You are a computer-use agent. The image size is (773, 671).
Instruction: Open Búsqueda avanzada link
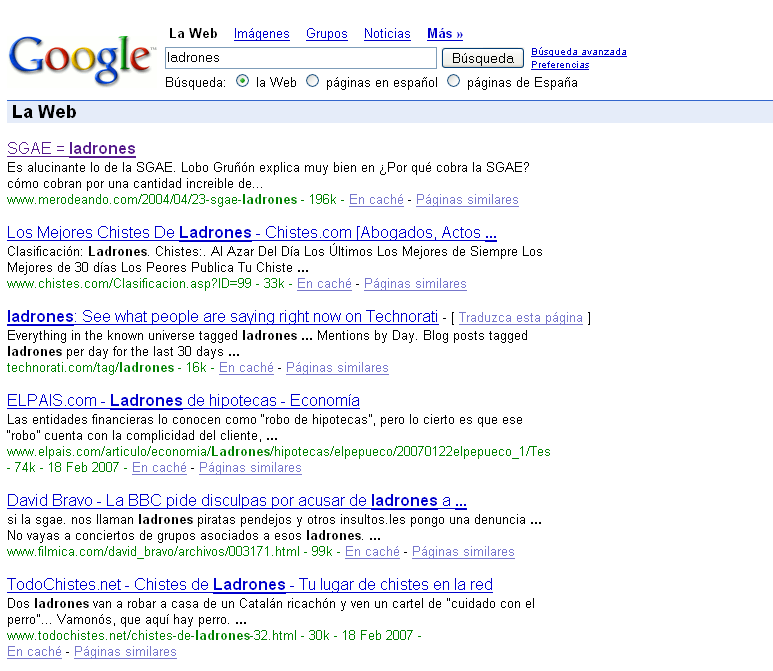pyautogui.click(x=579, y=52)
